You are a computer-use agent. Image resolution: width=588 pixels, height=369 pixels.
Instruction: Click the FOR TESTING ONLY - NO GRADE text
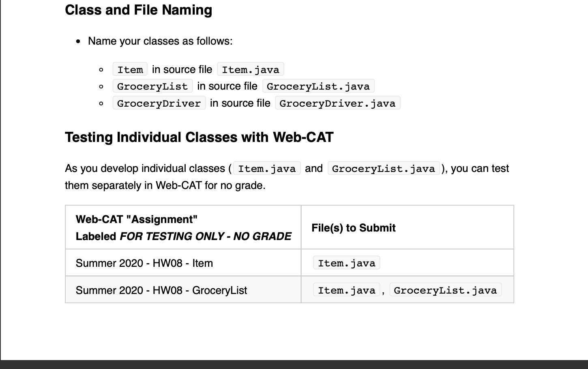click(205, 236)
